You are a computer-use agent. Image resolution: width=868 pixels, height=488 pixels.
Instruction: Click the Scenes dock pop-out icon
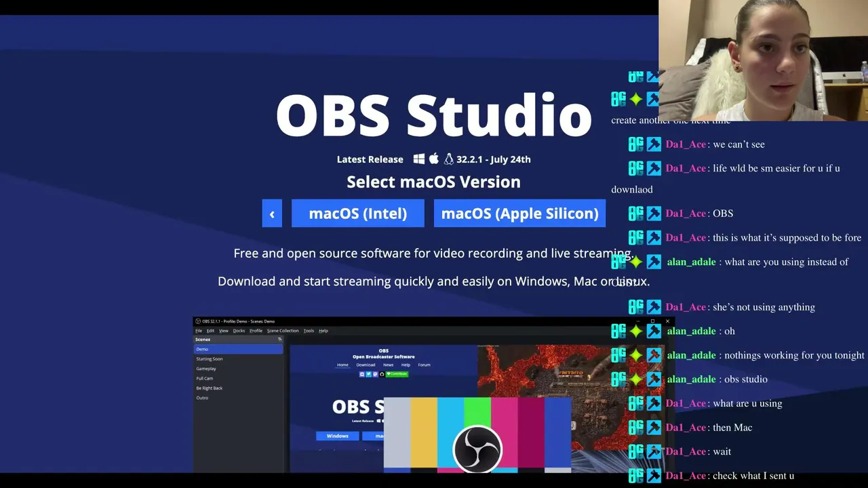click(x=279, y=340)
